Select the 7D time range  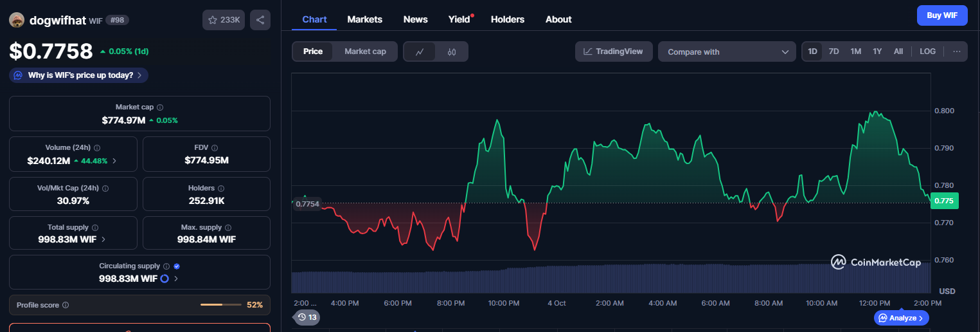pos(833,51)
